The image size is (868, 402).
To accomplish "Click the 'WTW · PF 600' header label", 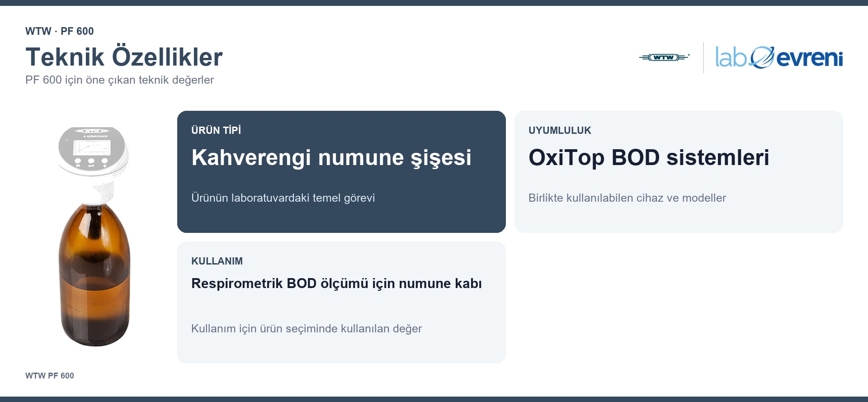I will (60, 31).
